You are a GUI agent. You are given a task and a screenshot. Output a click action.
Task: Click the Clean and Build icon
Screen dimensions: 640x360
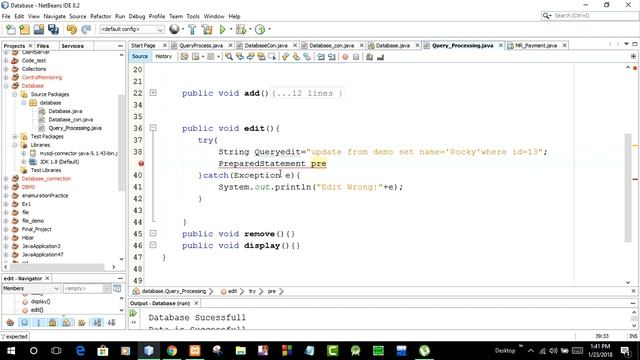click(207, 29)
